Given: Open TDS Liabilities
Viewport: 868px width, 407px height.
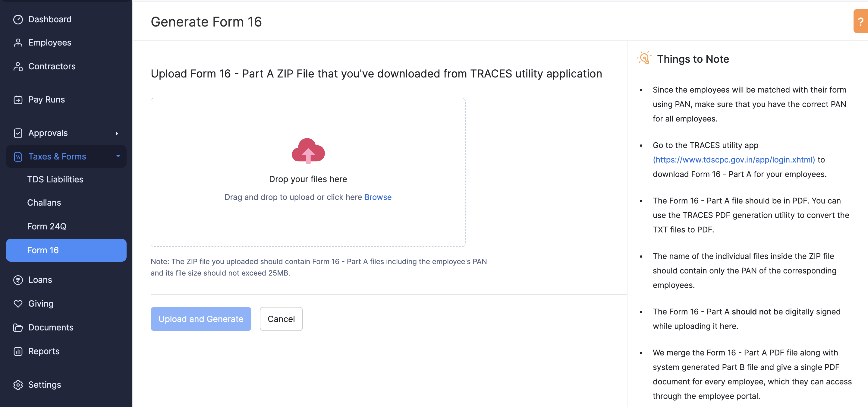Looking at the screenshot, I should tap(55, 179).
